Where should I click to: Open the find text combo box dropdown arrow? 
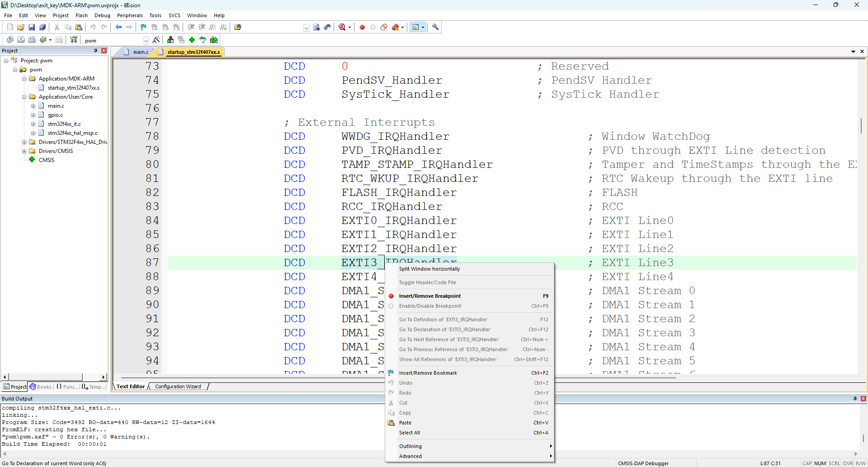pyautogui.click(x=307, y=28)
